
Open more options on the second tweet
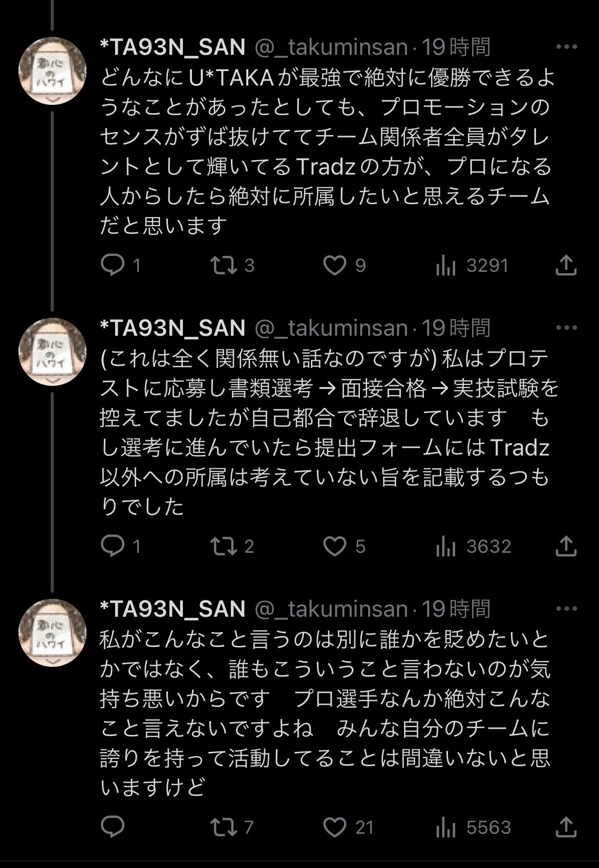[x=566, y=328]
